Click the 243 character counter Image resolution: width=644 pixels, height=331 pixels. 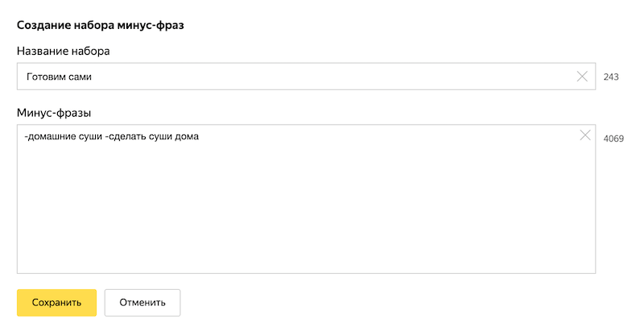click(x=610, y=77)
